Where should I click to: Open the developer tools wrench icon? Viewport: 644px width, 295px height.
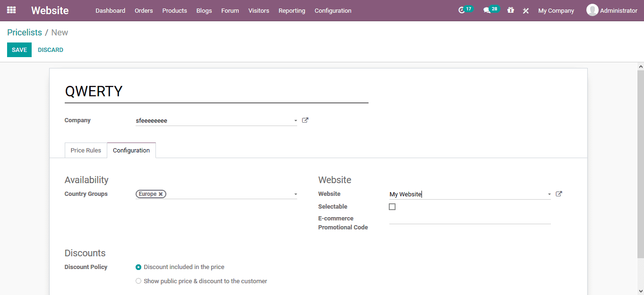(525, 10)
